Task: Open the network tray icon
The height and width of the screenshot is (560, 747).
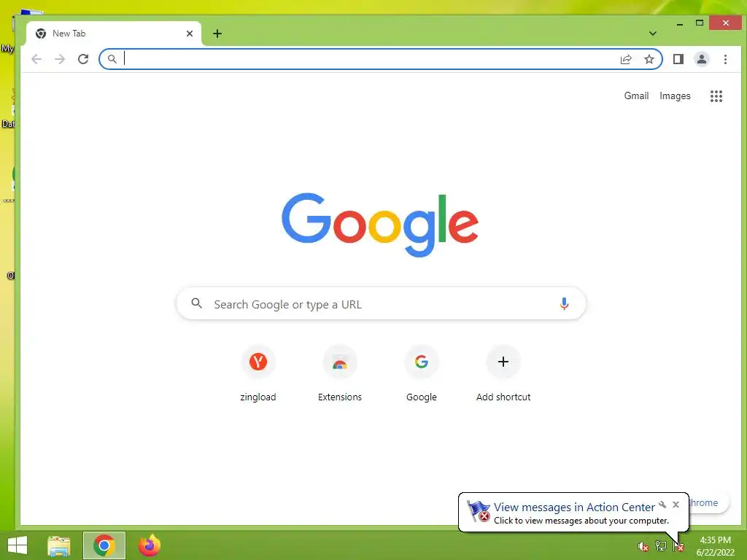Action: 660,546
